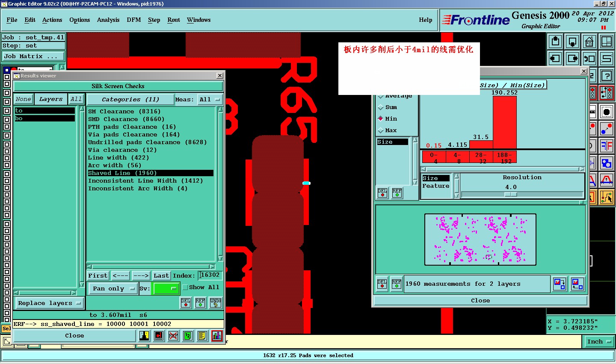Click the previous result arrow button
616x364 pixels.
(x=121, y=275)
